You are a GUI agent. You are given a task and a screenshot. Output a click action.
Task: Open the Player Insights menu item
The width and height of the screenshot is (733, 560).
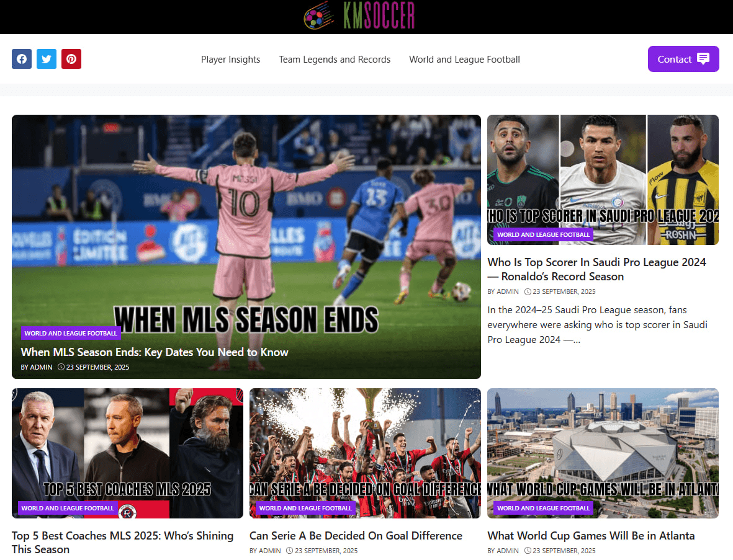[x=230, y=60]
